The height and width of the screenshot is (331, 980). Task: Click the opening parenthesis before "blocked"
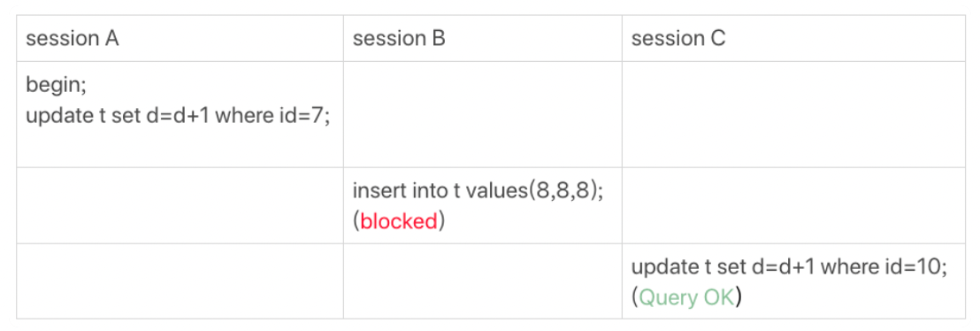(356, 223)
